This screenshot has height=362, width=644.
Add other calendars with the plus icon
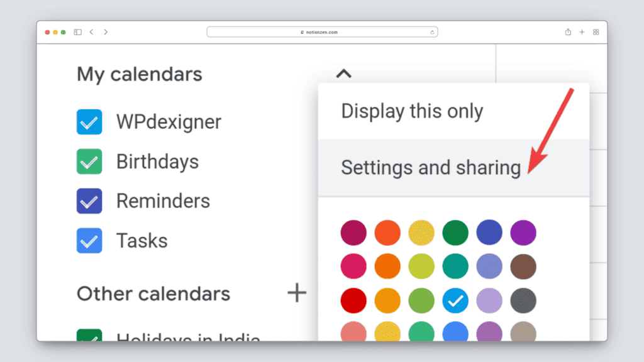[x=297, y=292]
